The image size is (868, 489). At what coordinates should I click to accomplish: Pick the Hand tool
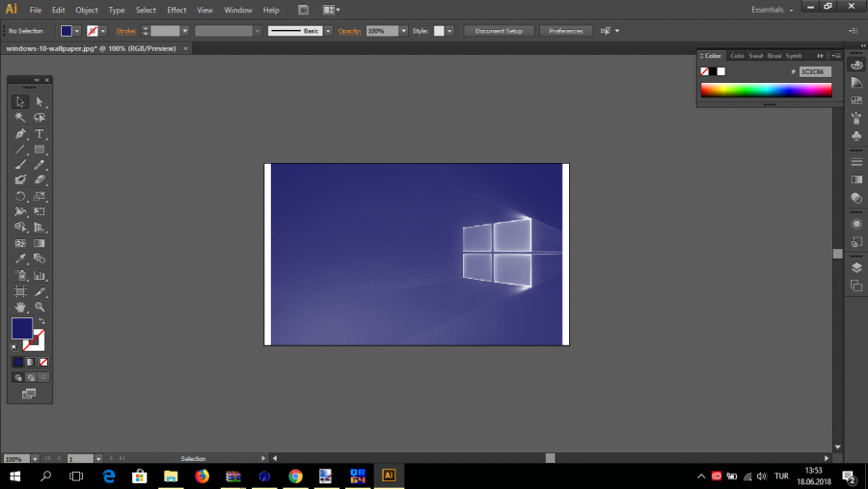pos(20,307)
